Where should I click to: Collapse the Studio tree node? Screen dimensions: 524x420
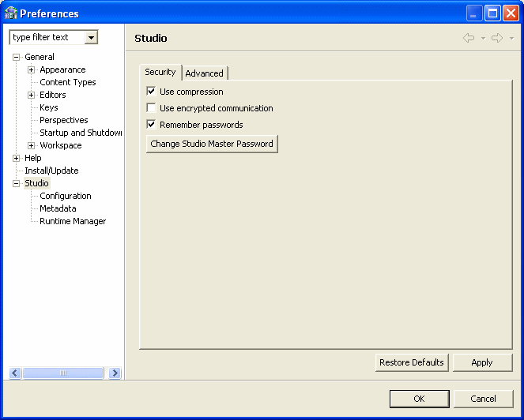point(17,183)
